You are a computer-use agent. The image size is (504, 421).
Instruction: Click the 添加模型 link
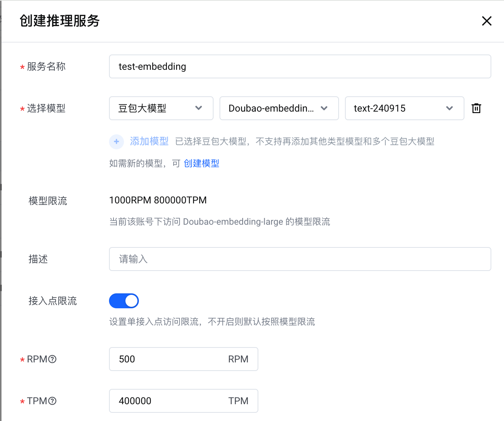point(149,141)
